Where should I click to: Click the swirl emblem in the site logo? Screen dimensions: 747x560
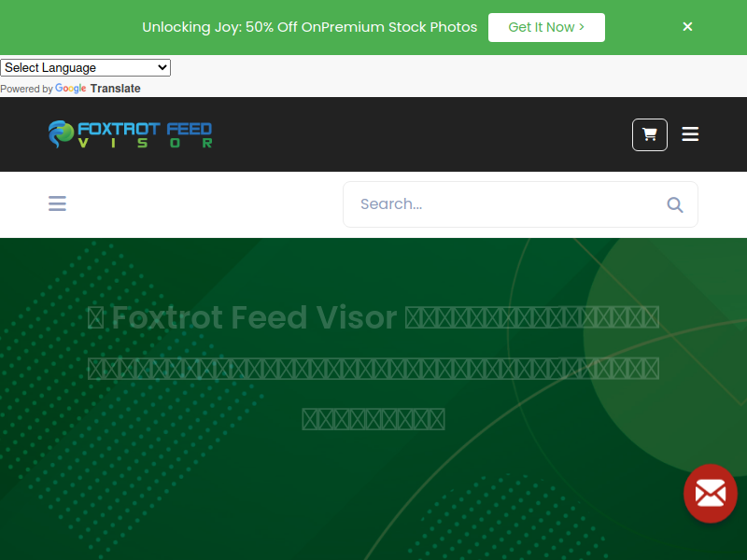pos(61,134)
